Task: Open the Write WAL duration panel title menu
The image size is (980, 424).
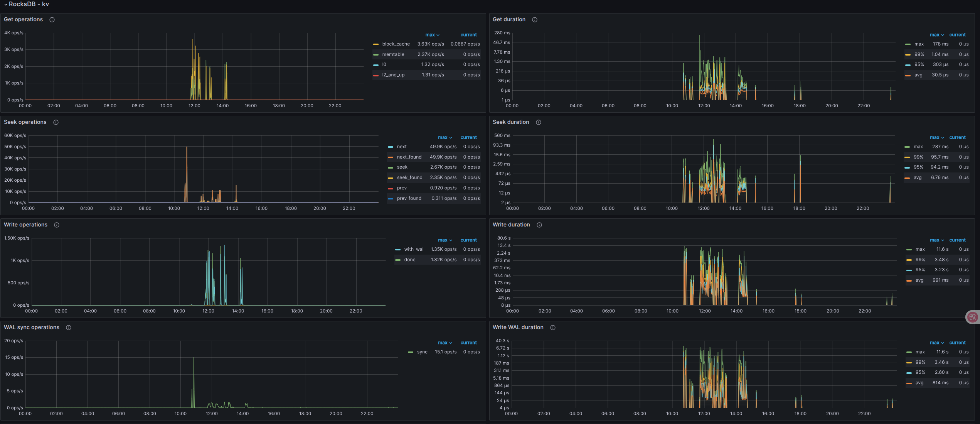Action: tap(518, 327)
